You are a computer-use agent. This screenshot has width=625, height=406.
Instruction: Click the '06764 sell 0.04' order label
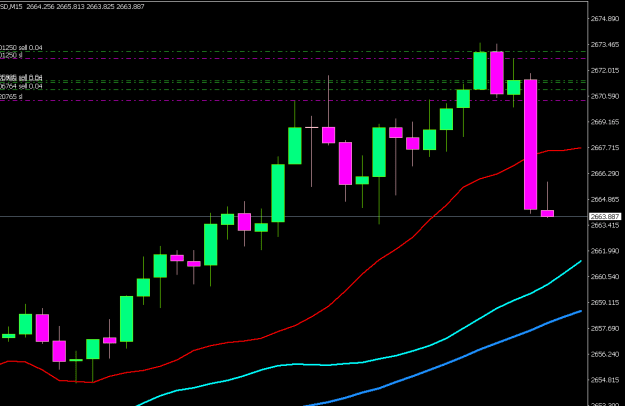pos(21,86)
